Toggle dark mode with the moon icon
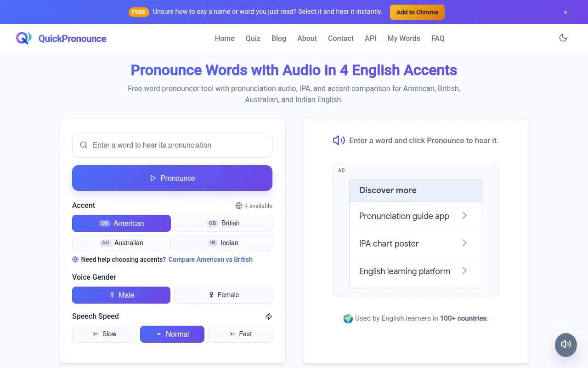The width and height of the screenshot is (588, 368). click(563, 38)
